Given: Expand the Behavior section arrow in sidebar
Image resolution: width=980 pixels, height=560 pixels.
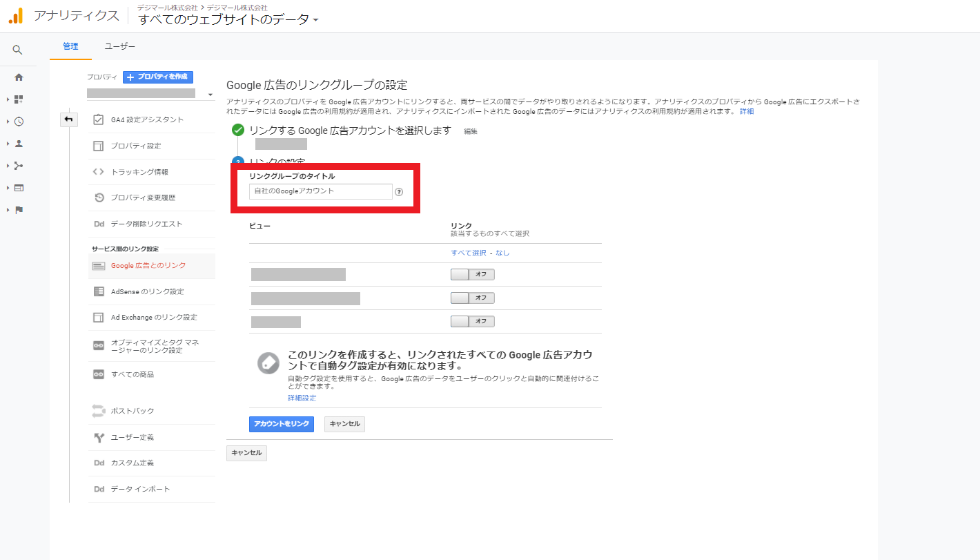Looking at the screenshot, I should tap(8, 188).
